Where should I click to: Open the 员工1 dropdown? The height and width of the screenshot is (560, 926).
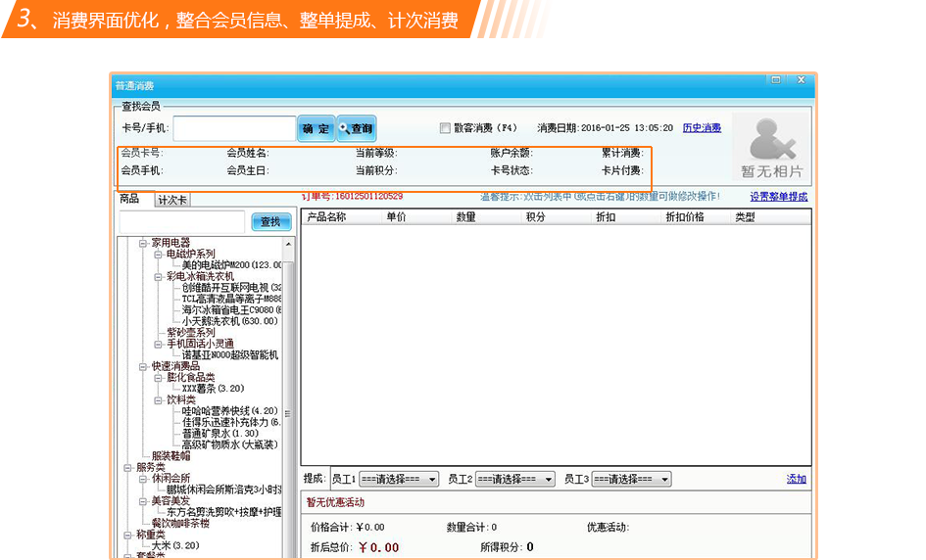(x=399, y=479)
